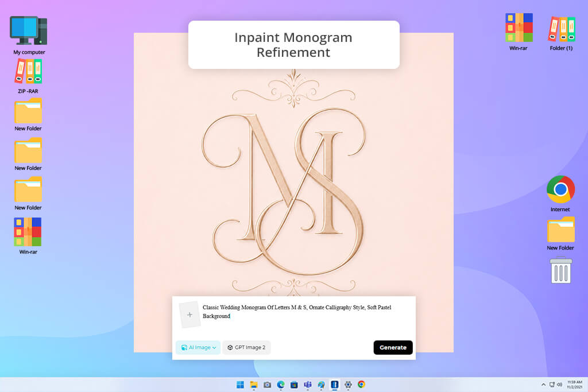Click the Generate button

393,347
